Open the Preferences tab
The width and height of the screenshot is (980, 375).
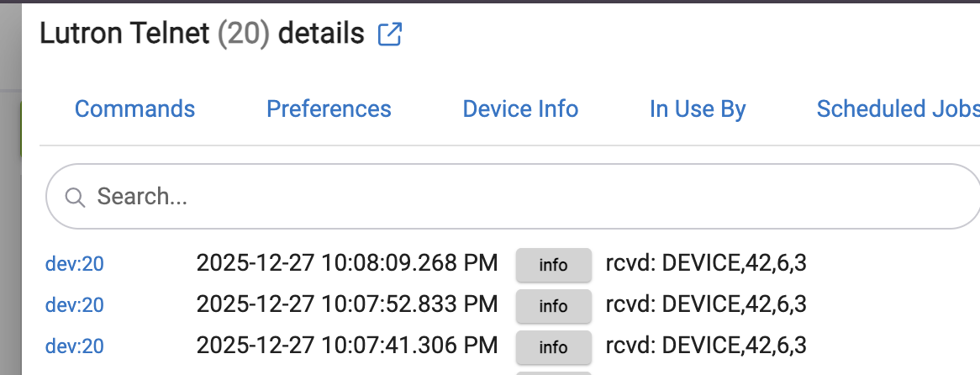tap(329, 109)
